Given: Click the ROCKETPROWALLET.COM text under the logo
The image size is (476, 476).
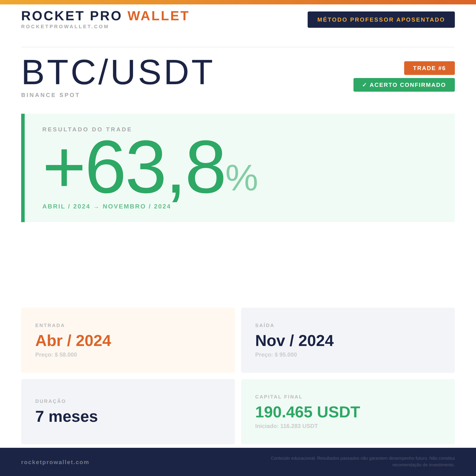Looking at the screenshot, I should tap(65, 27).
